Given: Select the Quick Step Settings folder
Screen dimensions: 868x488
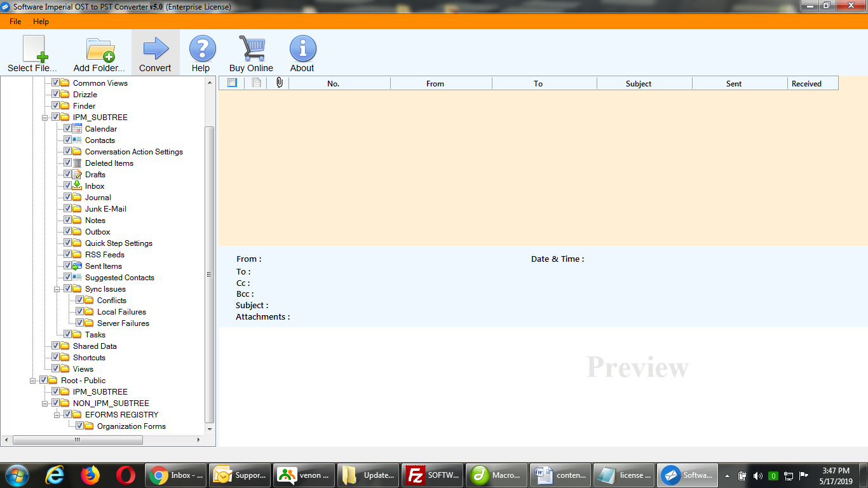Looking at the screenshot, I should point(119,243).
